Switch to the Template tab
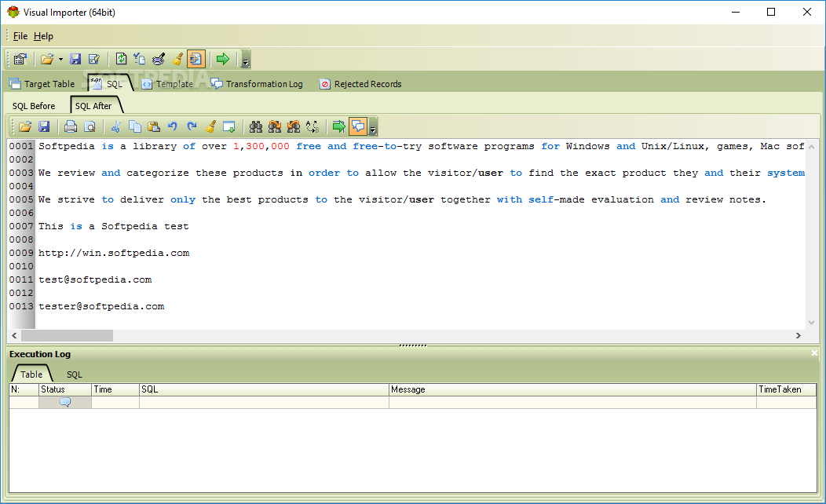The width and height of the screenshot is (826, 504). tap(167, 84)
